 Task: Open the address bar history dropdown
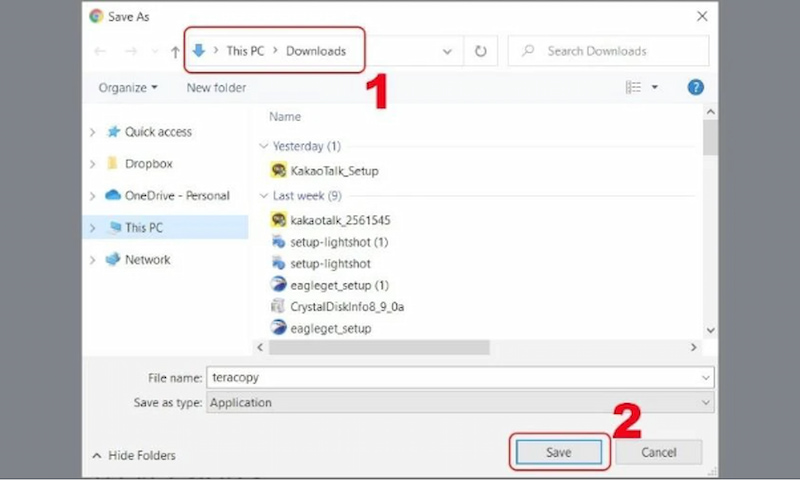click(446, 51)
